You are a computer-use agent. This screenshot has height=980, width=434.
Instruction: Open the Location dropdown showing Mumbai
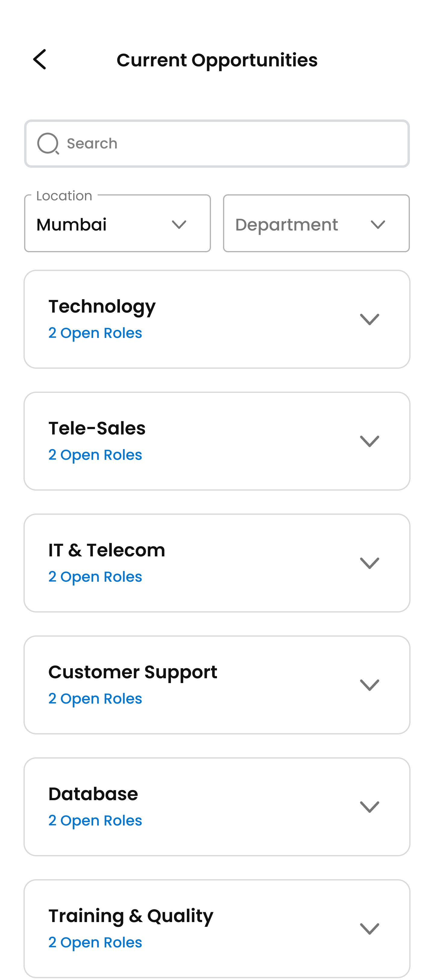pos(118,223)
